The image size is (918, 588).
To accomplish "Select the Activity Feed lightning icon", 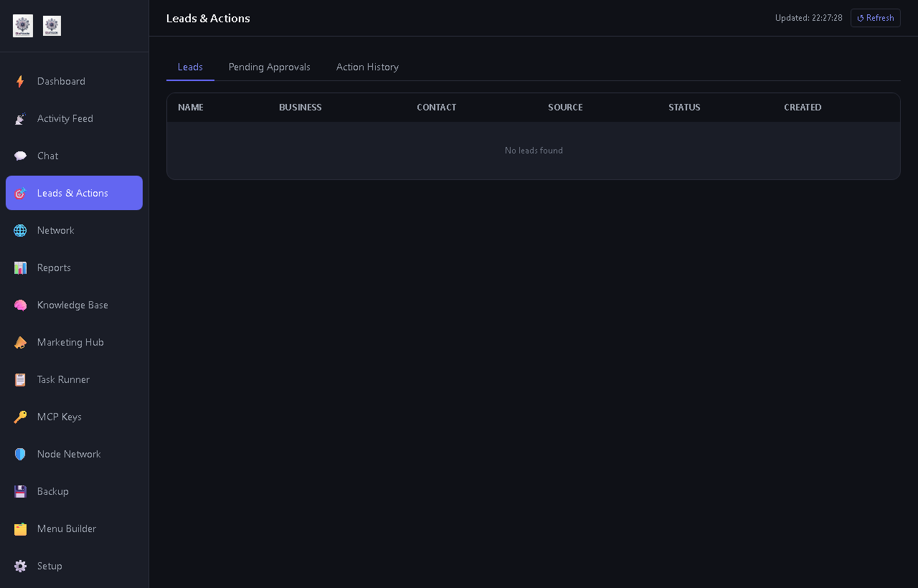I will click(20, 118).
